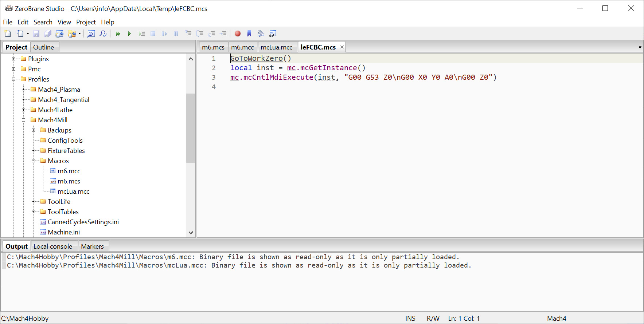Open the watch window toolbar icon
The image size is (644, 324).
pos(273,33)
